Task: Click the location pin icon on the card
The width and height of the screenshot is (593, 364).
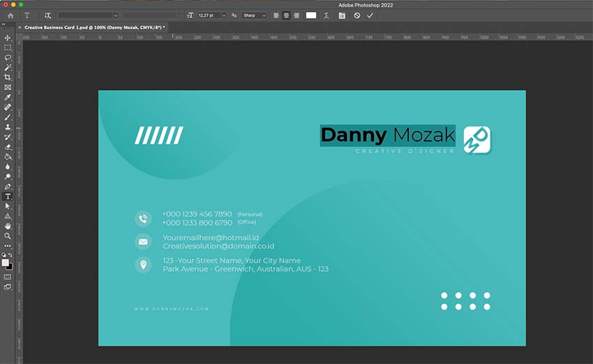Action: [143, 264]
